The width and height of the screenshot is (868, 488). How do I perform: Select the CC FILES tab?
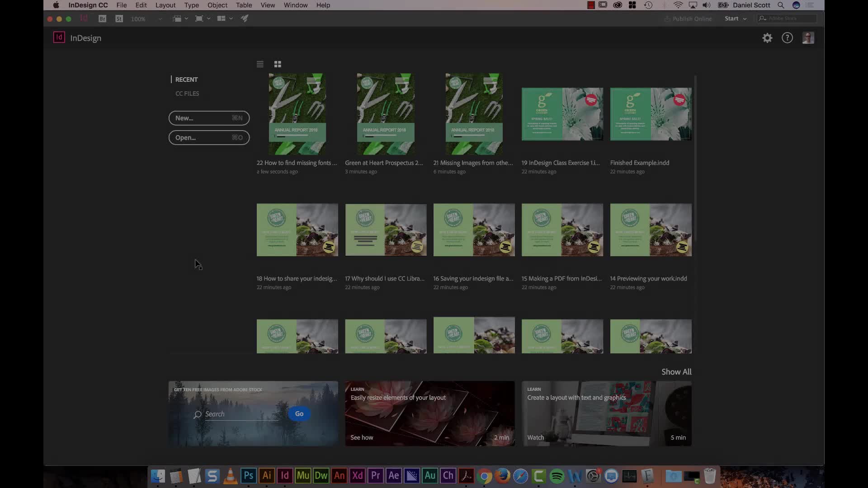187,94
